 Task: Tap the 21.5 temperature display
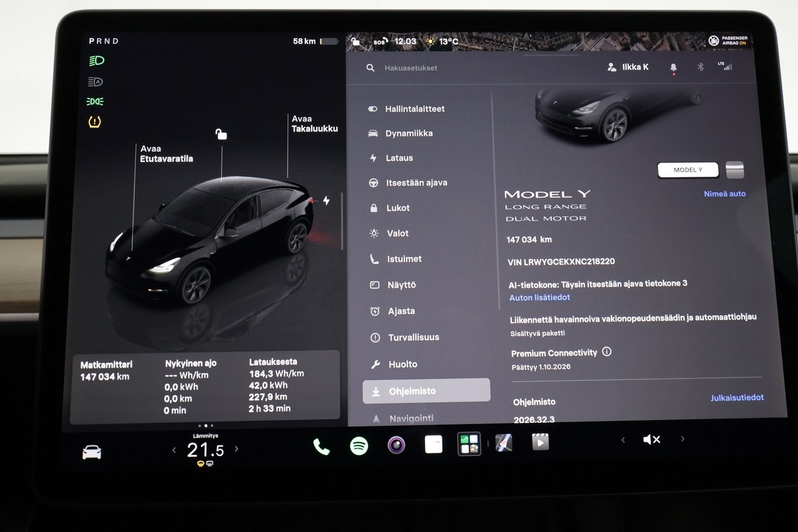click(x=205, y=450)
